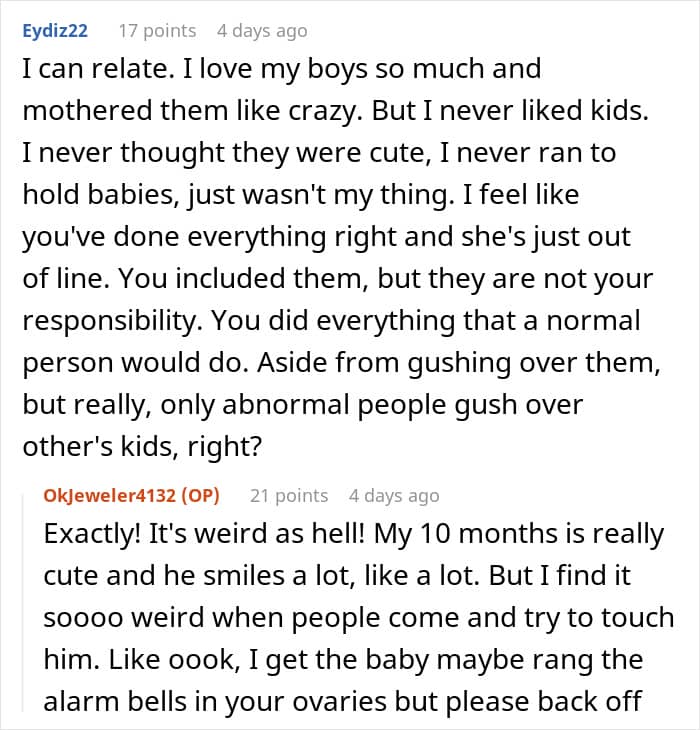The height and width of the screenshot is (730, 700).
Task: Click the line starting 'hold babies'
Action: [301, 195]
